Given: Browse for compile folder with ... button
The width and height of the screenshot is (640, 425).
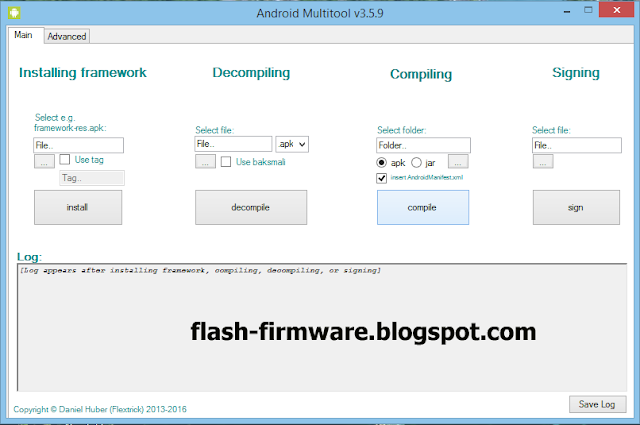Looking at the screenshot, I should point(458,162).
